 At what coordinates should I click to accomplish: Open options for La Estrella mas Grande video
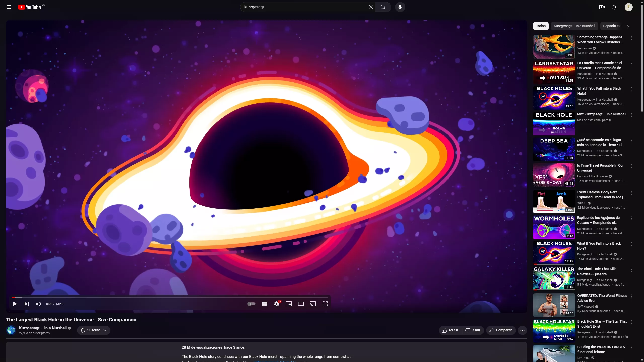click(631, 64)
